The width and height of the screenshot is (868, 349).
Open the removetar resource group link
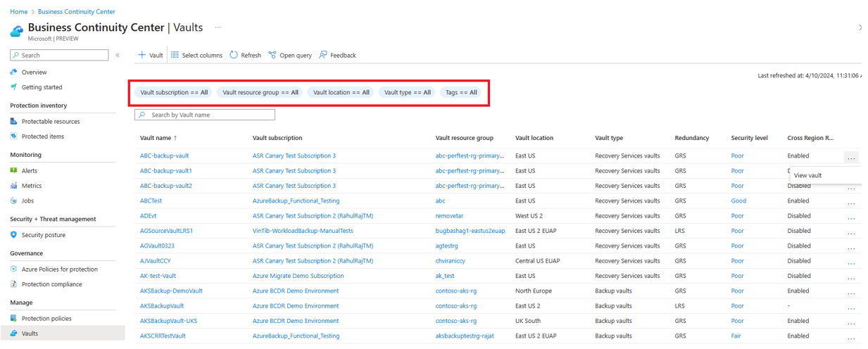tap(450, 216)
